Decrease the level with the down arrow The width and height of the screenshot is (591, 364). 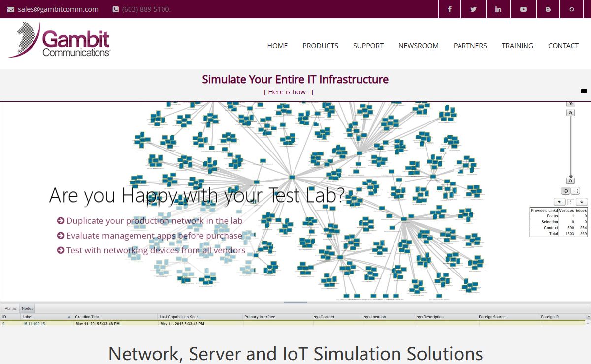tap(582, 202)
